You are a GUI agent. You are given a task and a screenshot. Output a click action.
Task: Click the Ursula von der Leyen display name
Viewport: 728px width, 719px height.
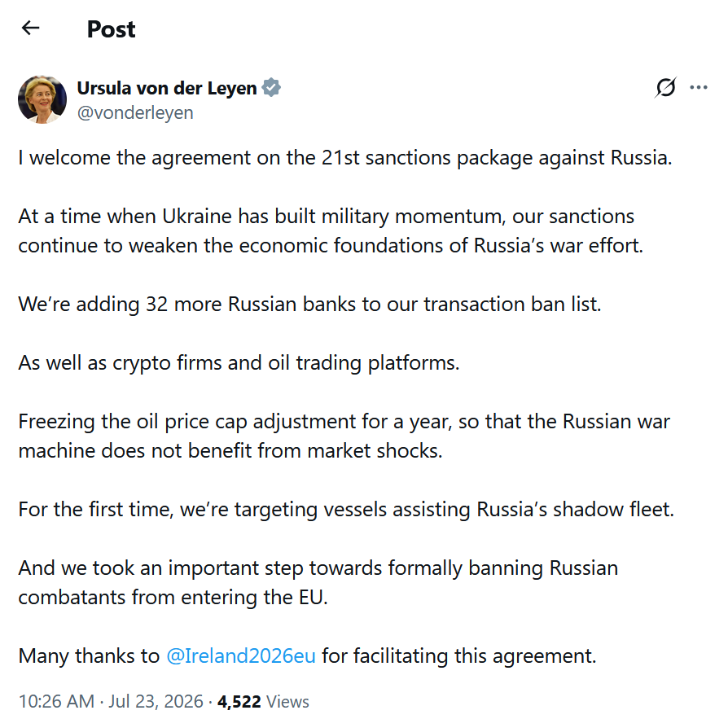click(x=167, y=88)
